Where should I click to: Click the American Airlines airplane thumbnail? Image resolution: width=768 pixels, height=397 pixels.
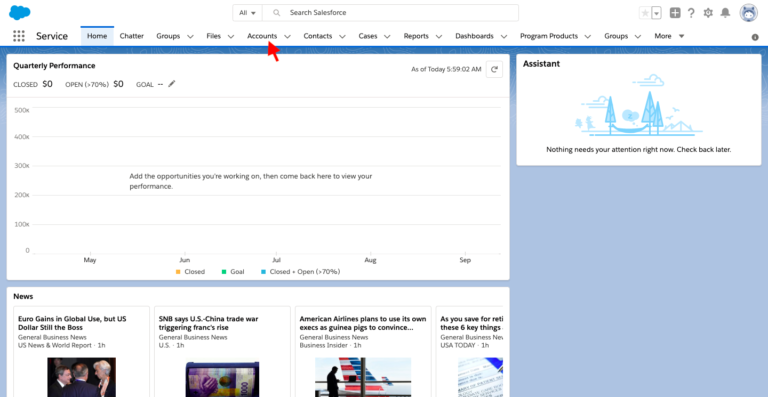tap(363, 377)
